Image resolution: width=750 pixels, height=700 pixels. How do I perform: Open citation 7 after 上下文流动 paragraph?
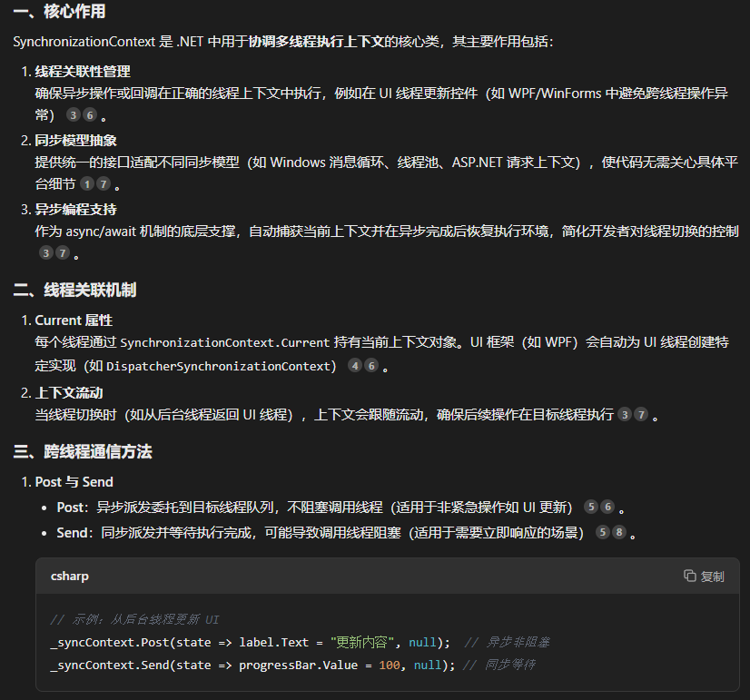(641, 414)
